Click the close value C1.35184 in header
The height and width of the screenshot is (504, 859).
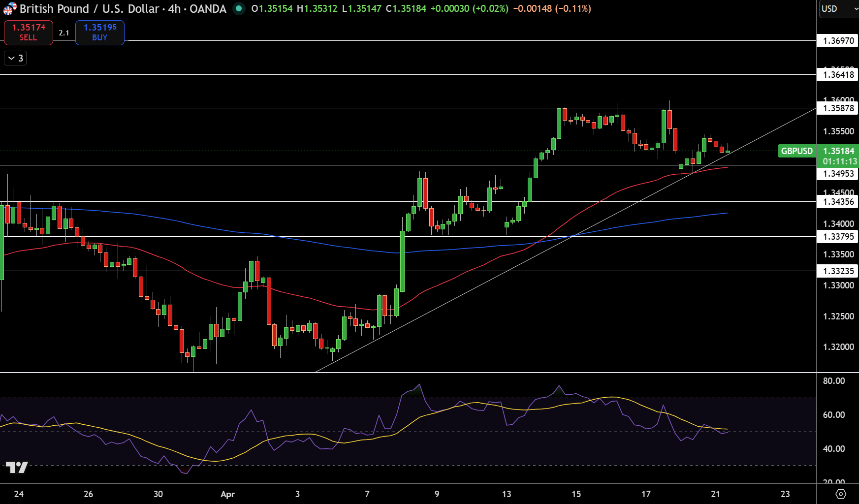(x=406, y=8)
